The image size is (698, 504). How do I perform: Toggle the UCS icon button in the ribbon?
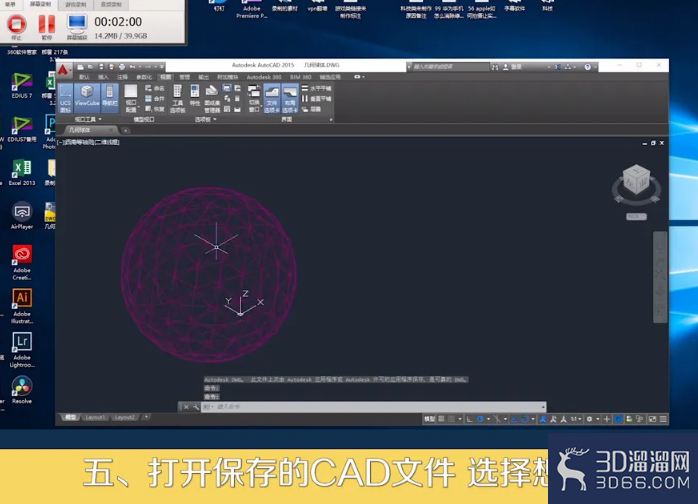point(65,98)
